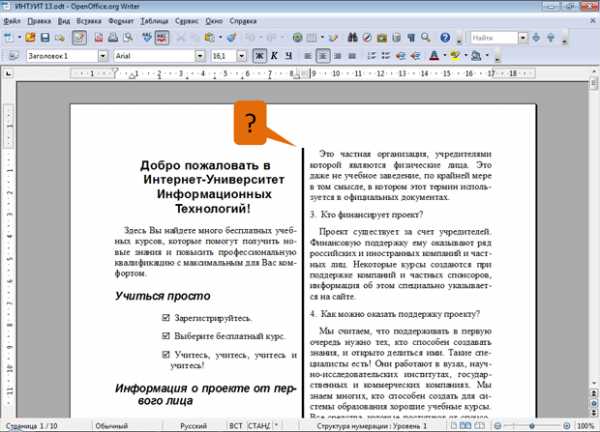This screenshot has width=600, height=432.
Task: Expand the Arial font name dropdown
Action: coord(200,56)
